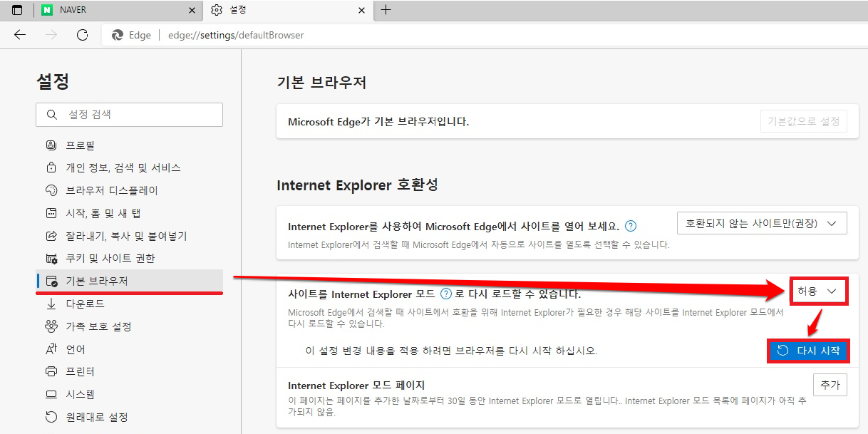Screen dimensions: 868x434
Task: Switch to the NAVER tab
Action: point(118,10)
